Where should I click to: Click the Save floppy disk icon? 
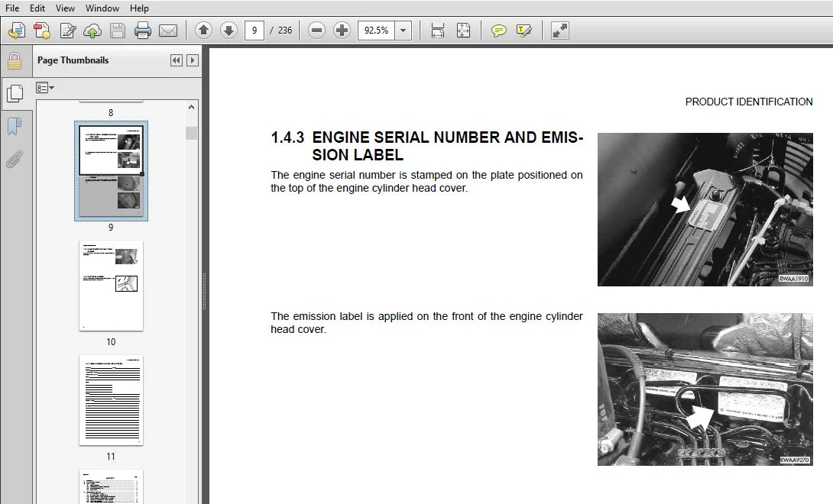coord(118,31)
